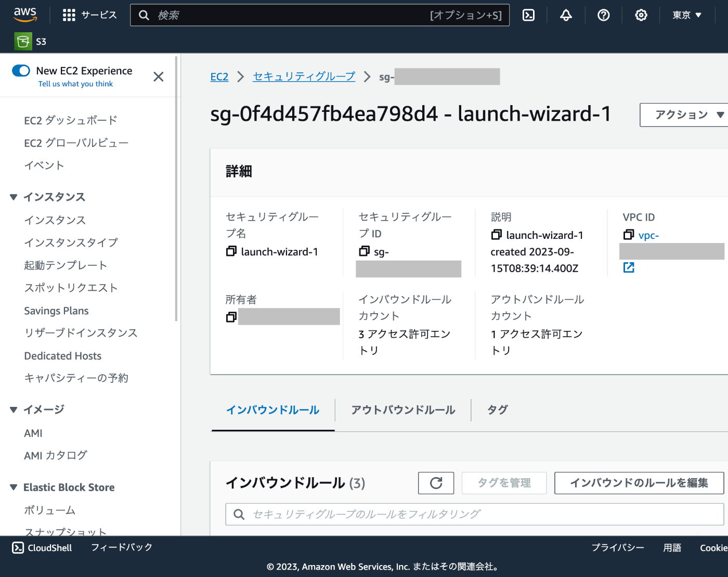728x577 pixels.
Task: Copy the security group name launch-wizard-1
Action: tap(231, 251)
